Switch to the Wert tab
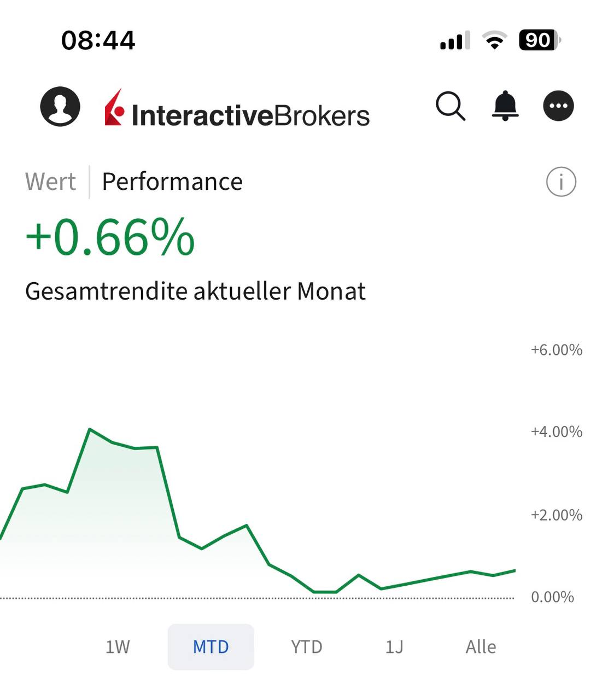 pyautogui.click(x=50, y=182)
